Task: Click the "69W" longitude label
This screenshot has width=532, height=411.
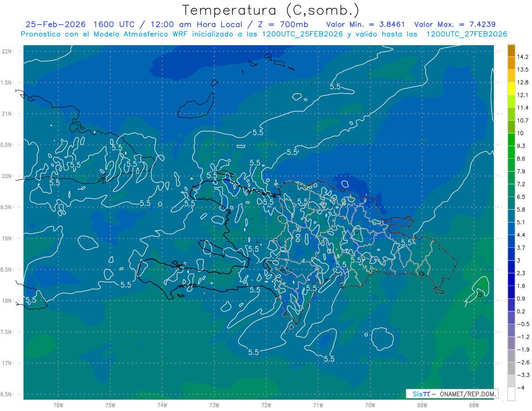Action: tap(422, 405)
